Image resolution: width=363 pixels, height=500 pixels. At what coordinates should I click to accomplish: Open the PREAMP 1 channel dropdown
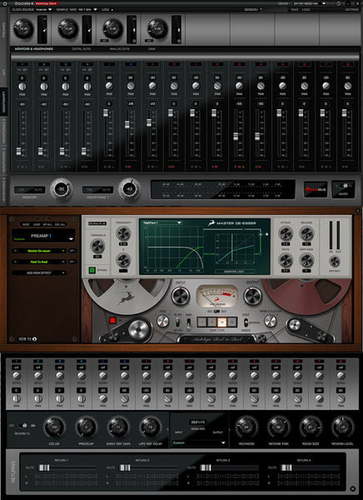pos(43,236)
